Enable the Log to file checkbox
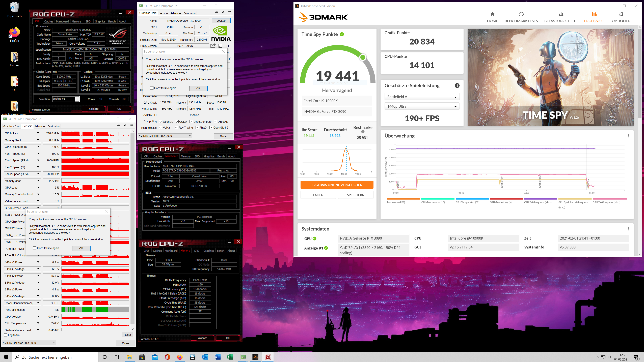644x362 pixels. tap(6, 335)
